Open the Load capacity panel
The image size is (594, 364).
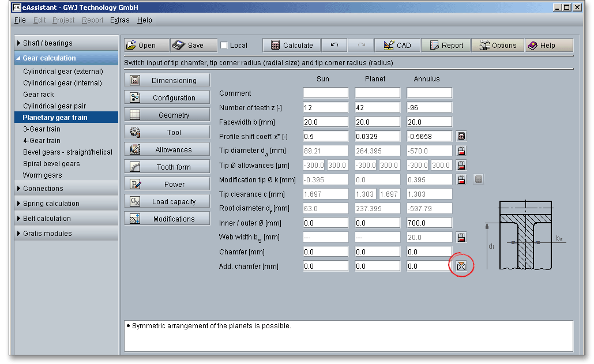click(167, 202)
